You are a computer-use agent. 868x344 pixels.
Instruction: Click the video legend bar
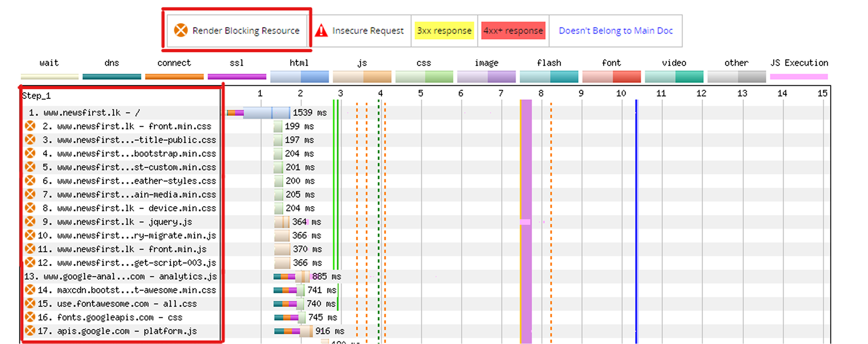pos(674,77)
